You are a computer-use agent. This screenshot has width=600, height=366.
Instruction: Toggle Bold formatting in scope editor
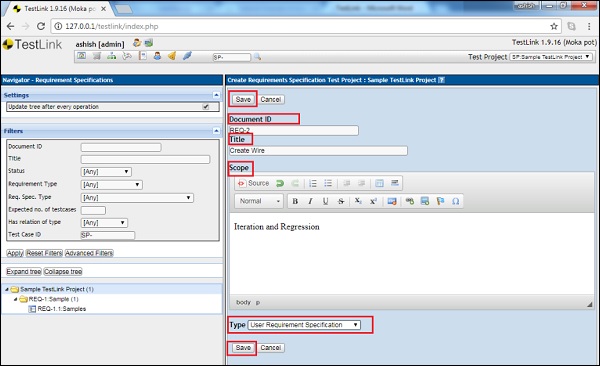tap(295, 201)
